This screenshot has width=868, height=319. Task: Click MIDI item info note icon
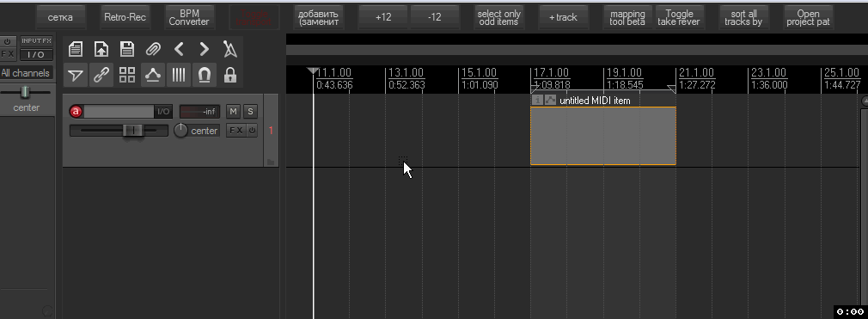pos(537,101)
